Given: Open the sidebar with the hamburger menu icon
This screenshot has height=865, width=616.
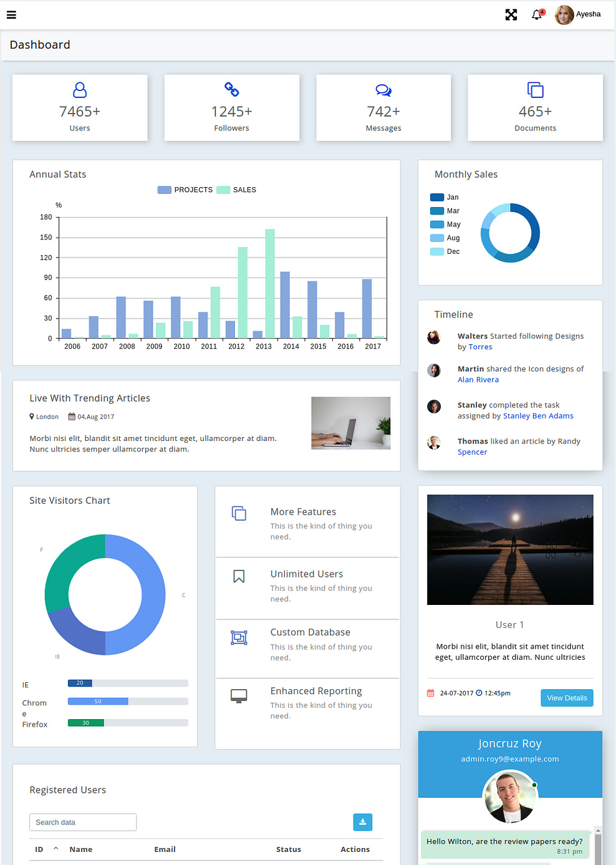Looking at the screenshot, I should pyautogui.click(x=11, y=14).
